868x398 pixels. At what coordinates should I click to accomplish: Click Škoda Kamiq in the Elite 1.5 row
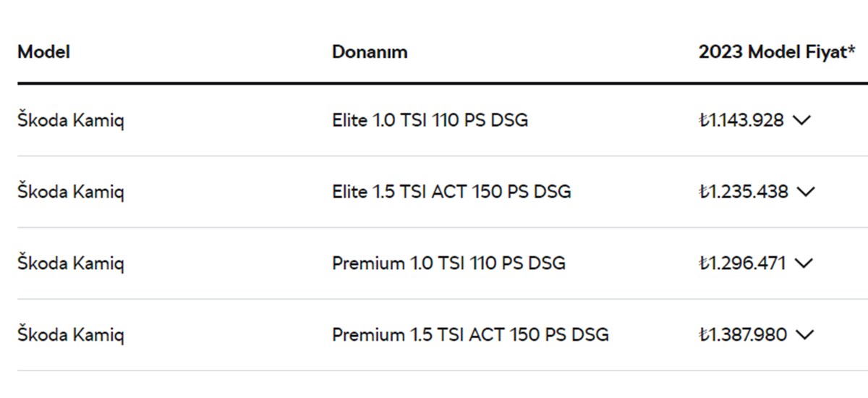click(71, 192)
